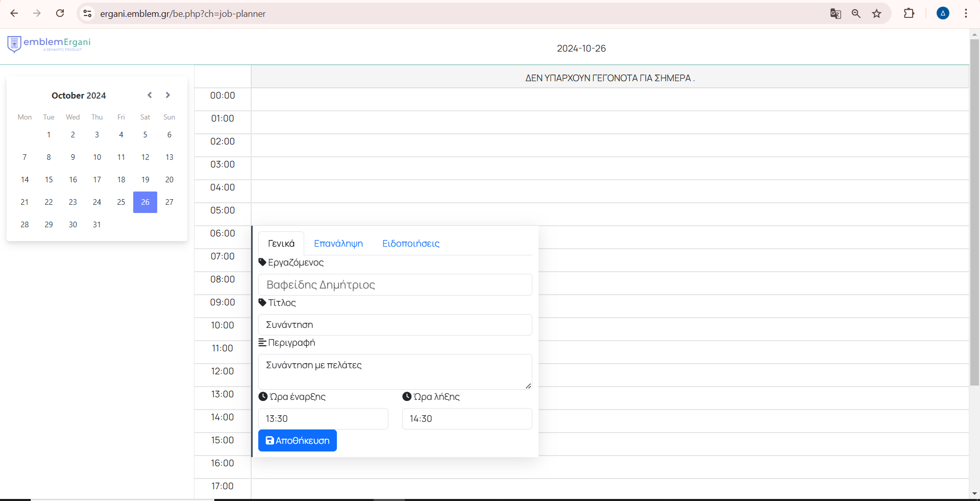Go to next month in calendar

[x=167, y=95]
